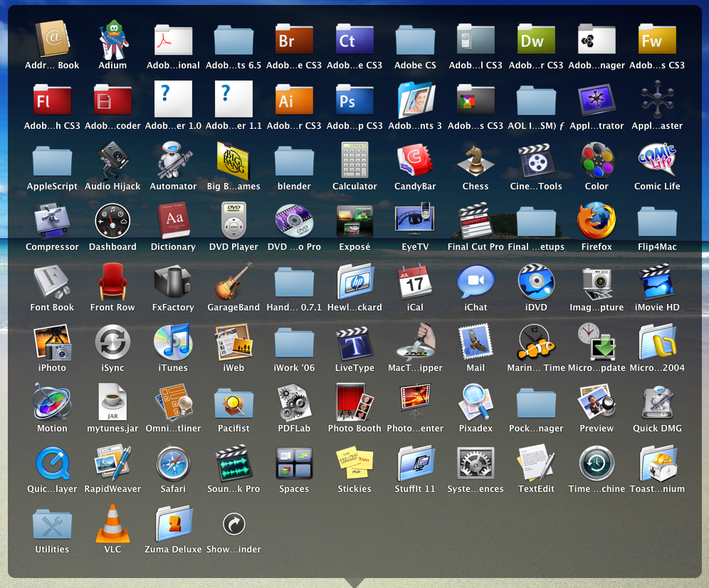The width and height of the screenshot is (709, 588).
Task: Launch LiveType
Action: (354, 342)
